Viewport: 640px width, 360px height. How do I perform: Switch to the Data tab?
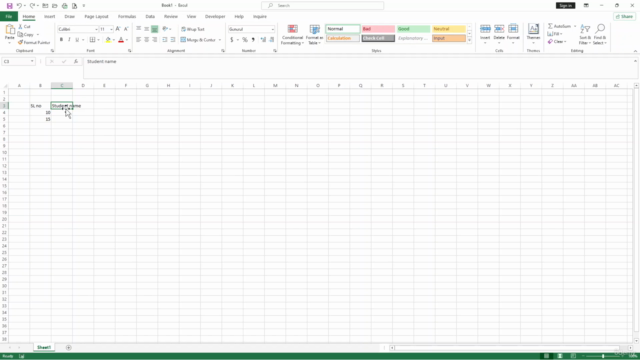(150, 17)
